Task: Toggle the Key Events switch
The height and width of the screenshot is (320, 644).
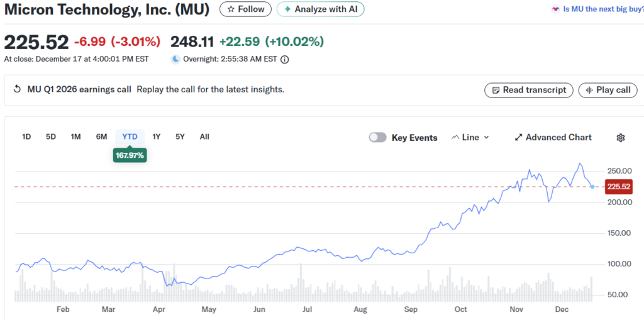Action: pyautogui.click(x=377, y=138)
